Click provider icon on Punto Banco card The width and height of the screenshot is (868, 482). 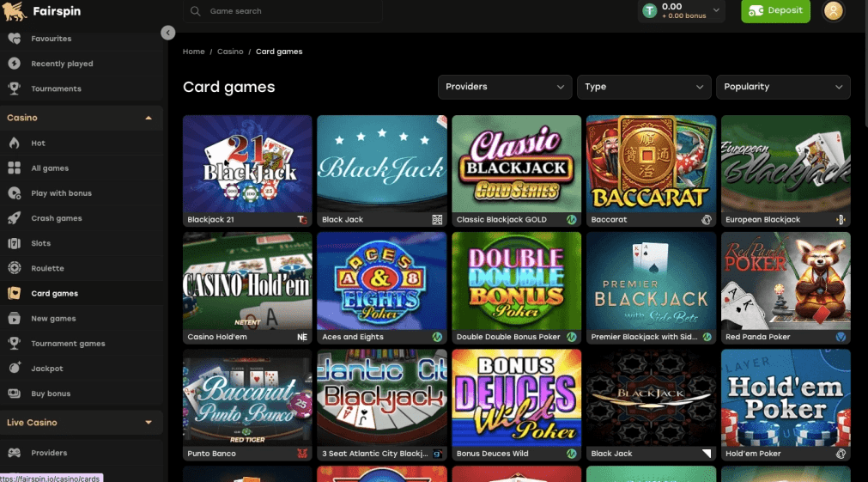coord(302,454)
